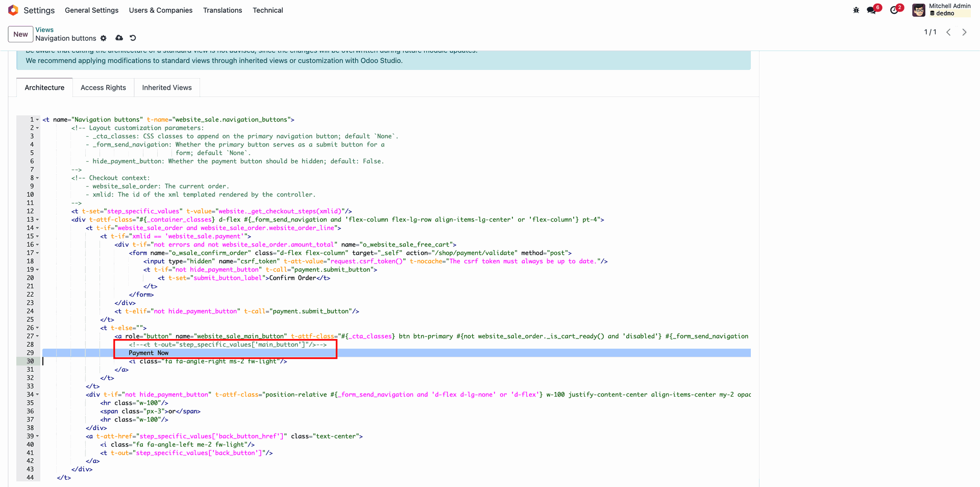Image resolution: width=980 pixels, height=487 pixels.
Task: Collapse code fold at line 39
Action: (x=37, y=436)
